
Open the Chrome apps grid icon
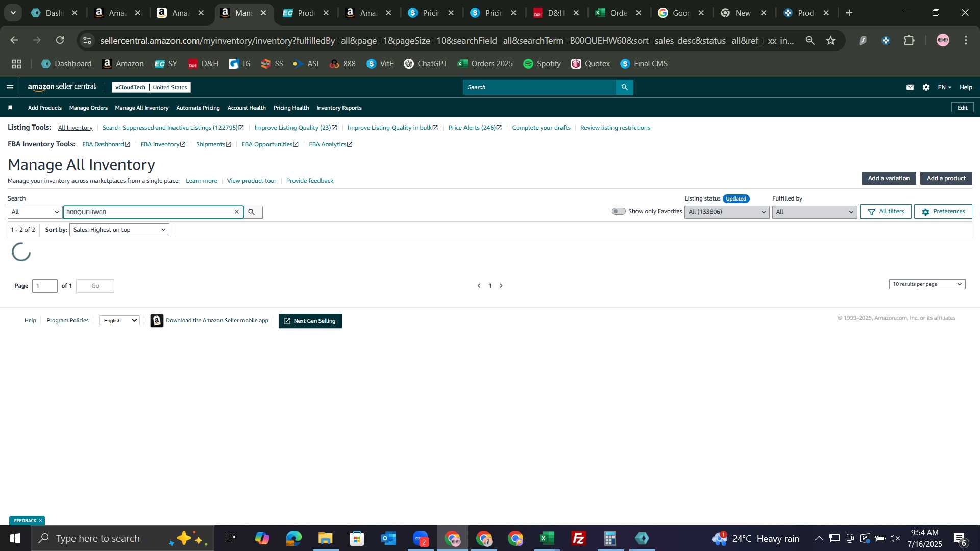coord(17,64)
